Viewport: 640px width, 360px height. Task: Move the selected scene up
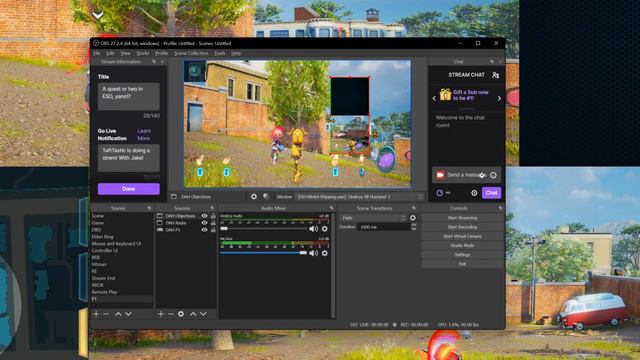point(118,314)
